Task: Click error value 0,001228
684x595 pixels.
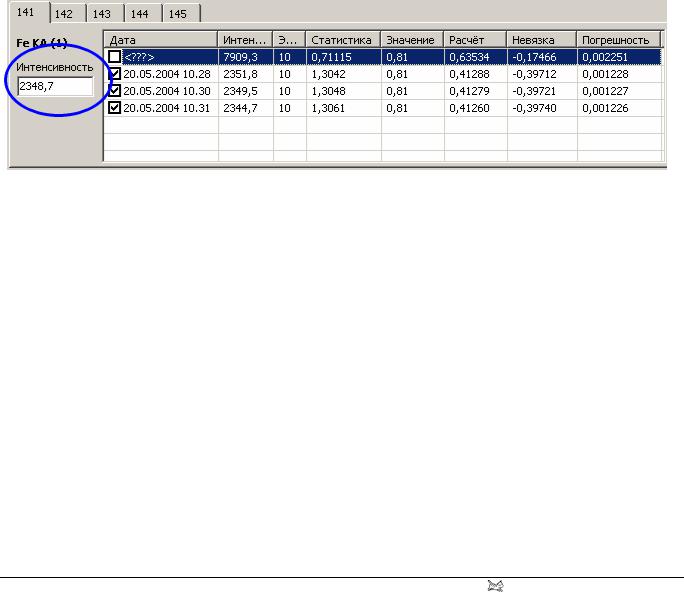Action: click(605, 74)
